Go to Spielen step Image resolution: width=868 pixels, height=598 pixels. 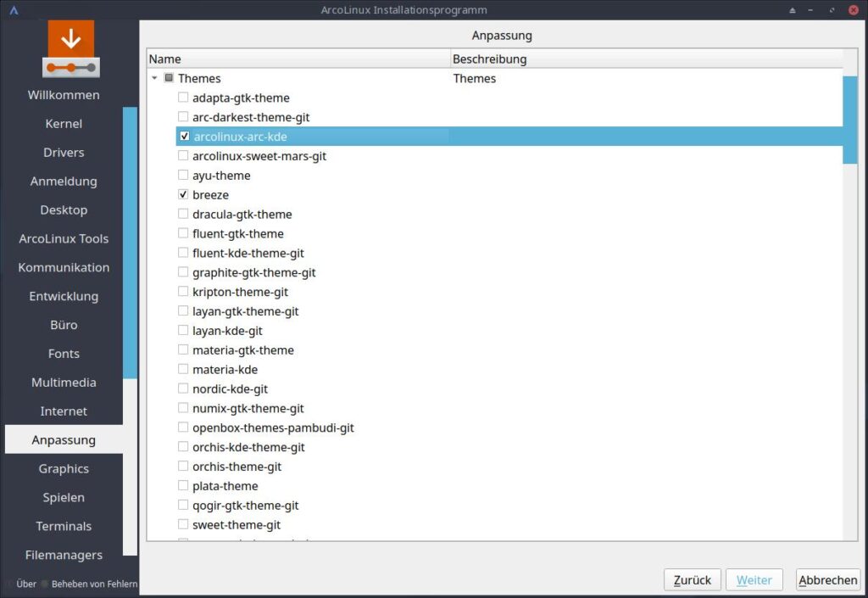pos(64,498)
